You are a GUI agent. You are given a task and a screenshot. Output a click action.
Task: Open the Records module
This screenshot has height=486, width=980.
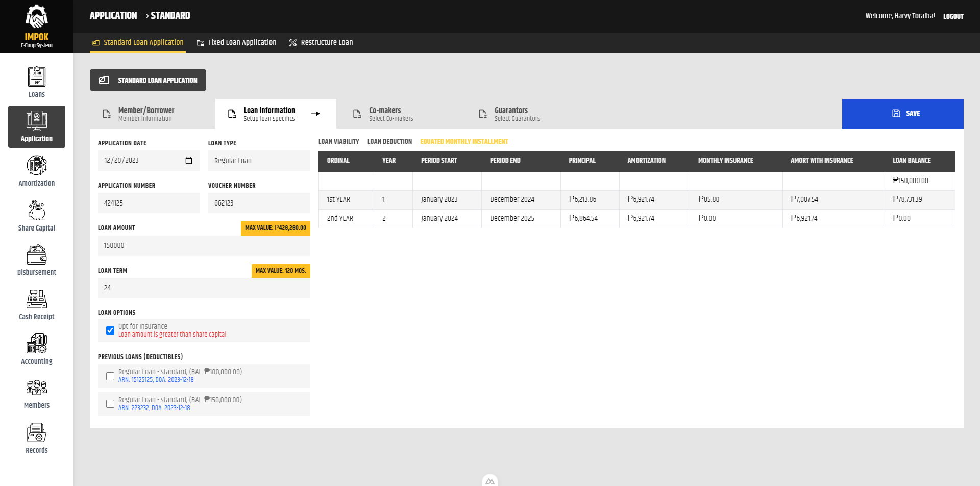point(36,438)
